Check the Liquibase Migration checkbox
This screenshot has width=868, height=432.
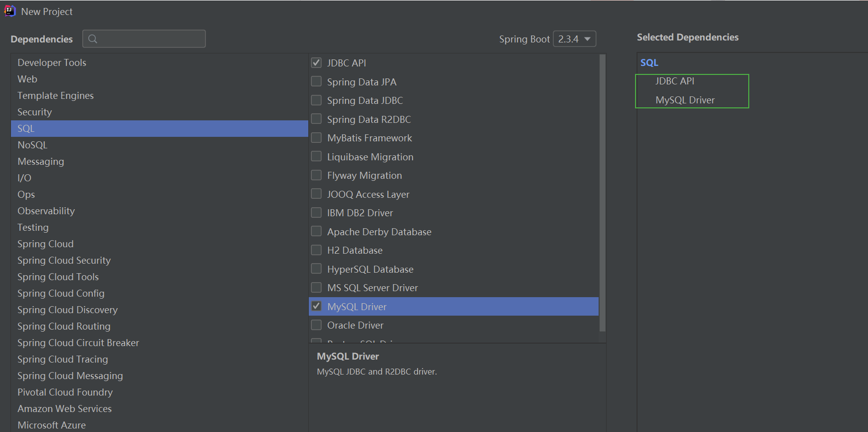click(x=316, y=156)
